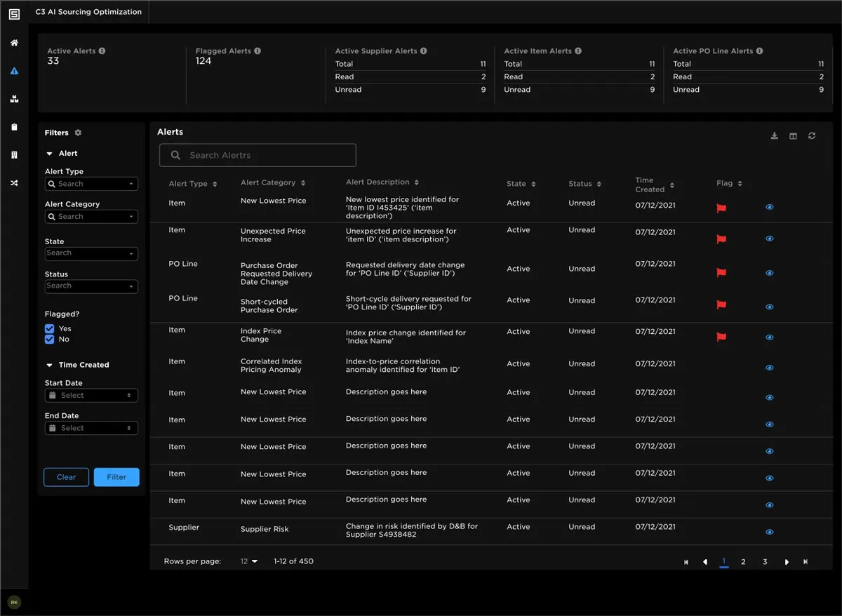Click the eye icon for the Requested Delivery Date Change alert

tap(770, 273)
